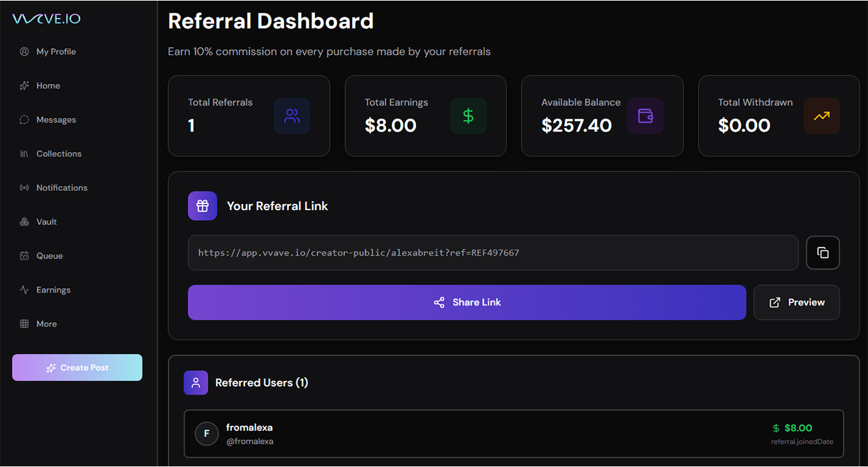868x467 pixels.
Task: Open Notifications in the sidebar
Action: pyautogui.click(x=61, y=187)
